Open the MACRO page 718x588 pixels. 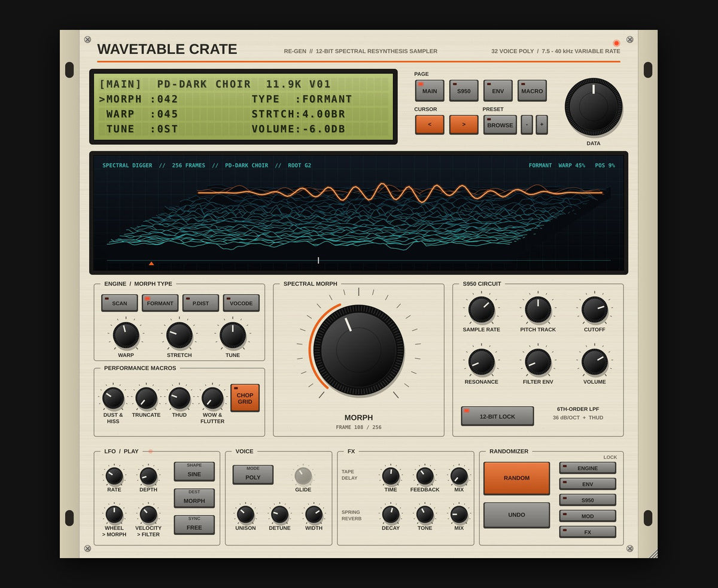[x=532, y=91]
